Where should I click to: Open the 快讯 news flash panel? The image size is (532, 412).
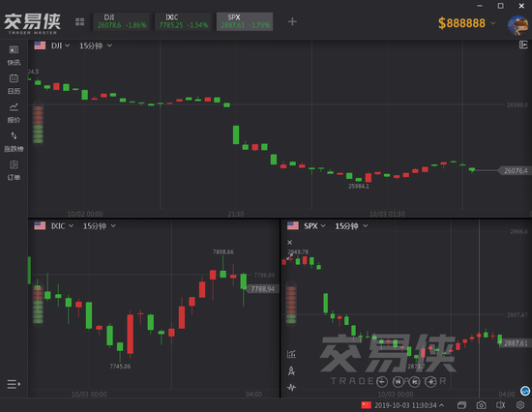tap(14, 56)
